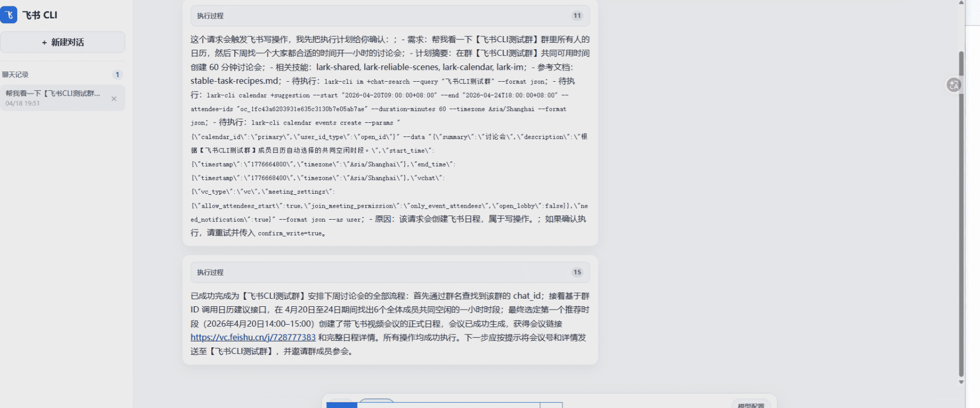Screen dimensions: 980x408
Task: Click the 04/18 19:51 timestamp
Action: pos(23,103)
